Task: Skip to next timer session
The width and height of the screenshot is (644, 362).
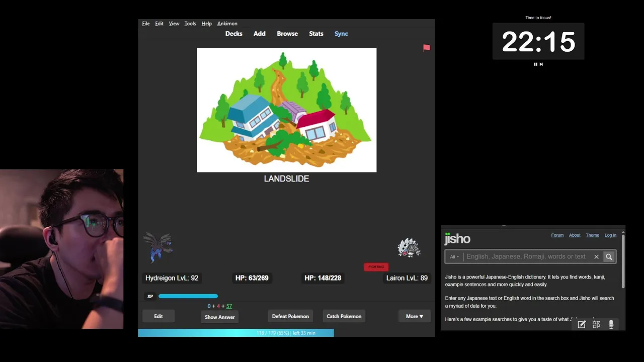Action: pos(541,64)
